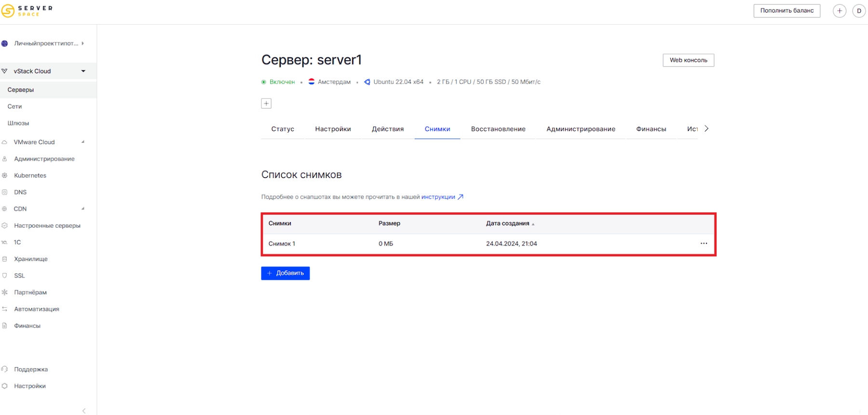Open actions menu for Снимок 1
The height and width of the screenshot is (415, 868).
(x=704, y=244)
